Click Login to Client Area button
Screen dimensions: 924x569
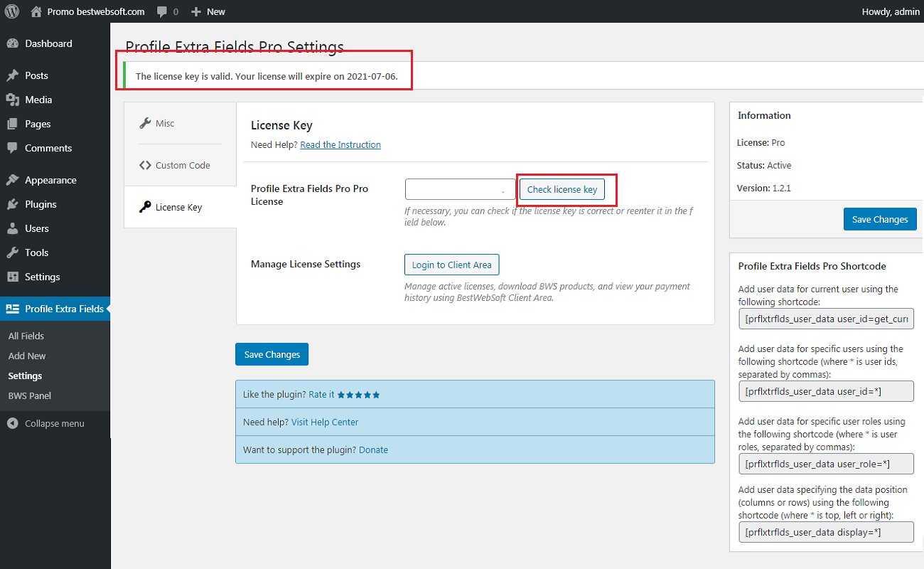pos(452,265)
